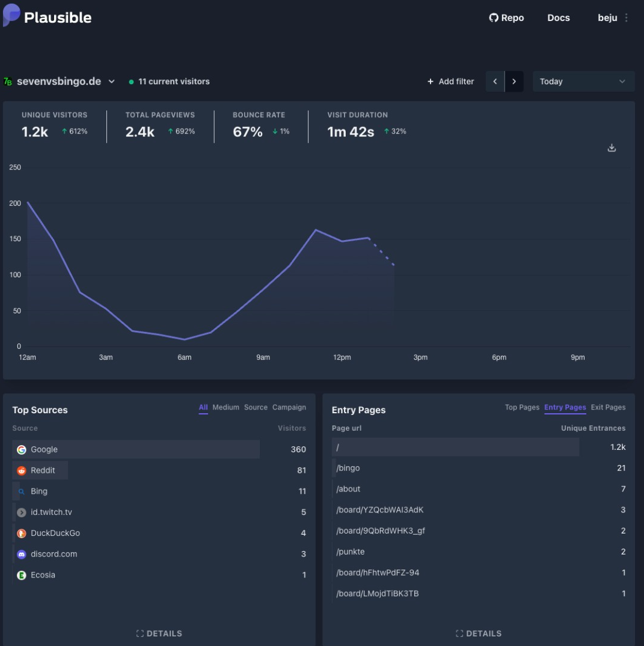Open the three-dot menu next to beju

[x=627, y=17]
